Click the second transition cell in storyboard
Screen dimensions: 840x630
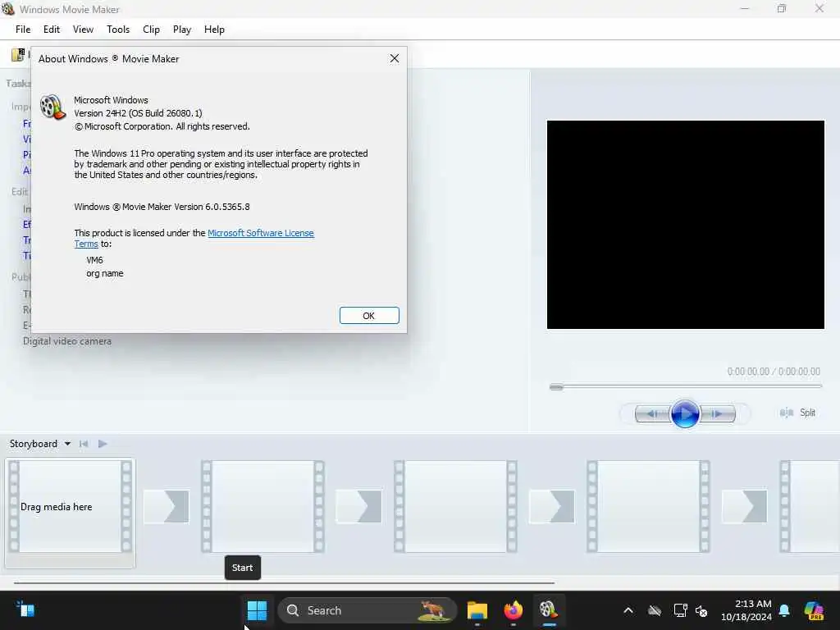[x=359, y=506]
